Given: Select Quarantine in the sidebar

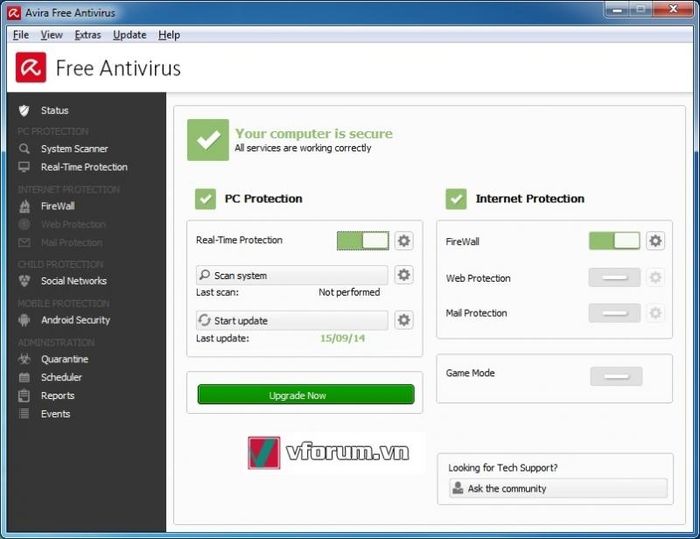Looking at the screenshot, I should tap(65, 359).
